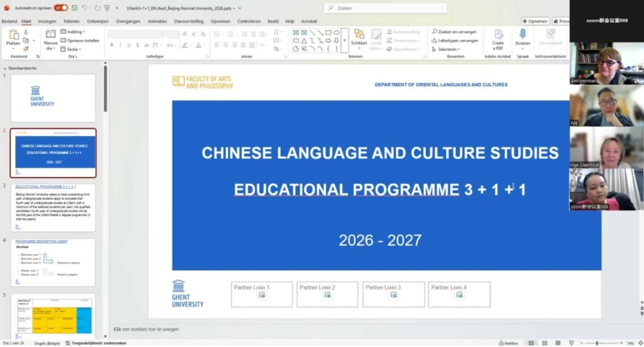Expand the Indeling layout dropdown
This screenshot has width=644, height=347.
click(x=73, y=32)
